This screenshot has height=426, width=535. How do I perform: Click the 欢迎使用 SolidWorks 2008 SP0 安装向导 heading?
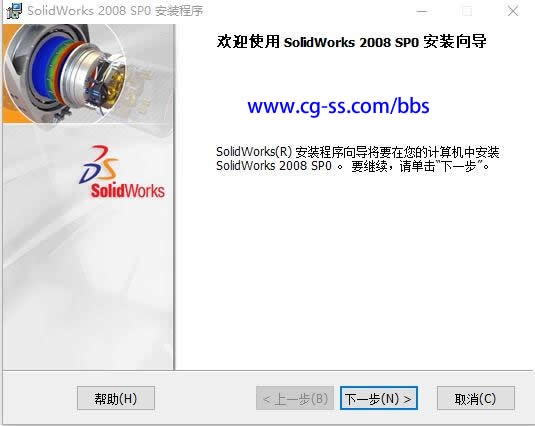351,42
